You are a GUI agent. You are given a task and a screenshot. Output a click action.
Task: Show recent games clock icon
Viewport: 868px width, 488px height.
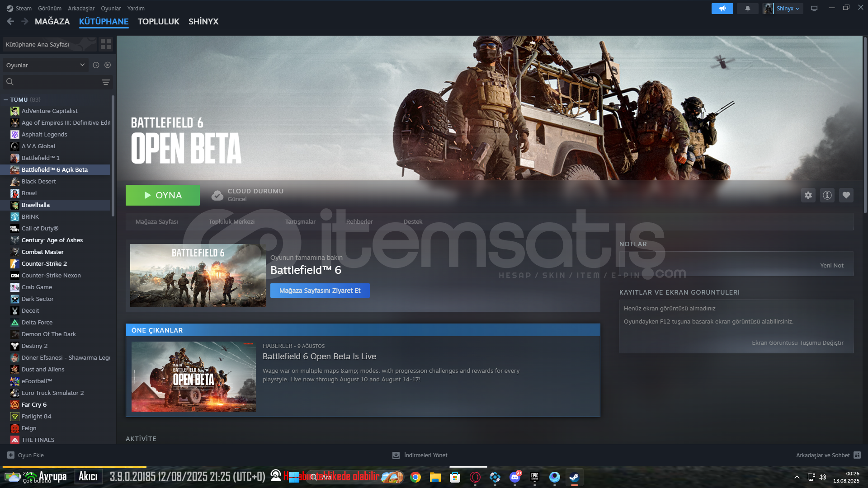tap(96, 65)
